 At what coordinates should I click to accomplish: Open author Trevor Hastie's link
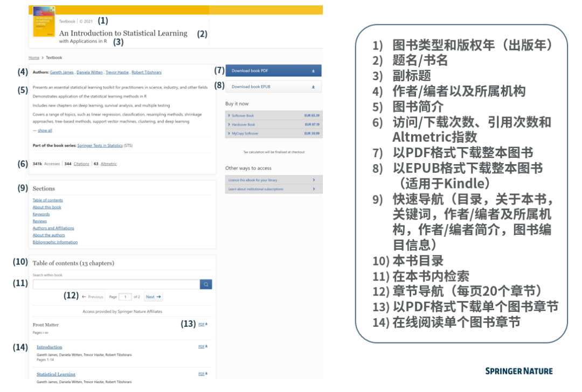117,72
